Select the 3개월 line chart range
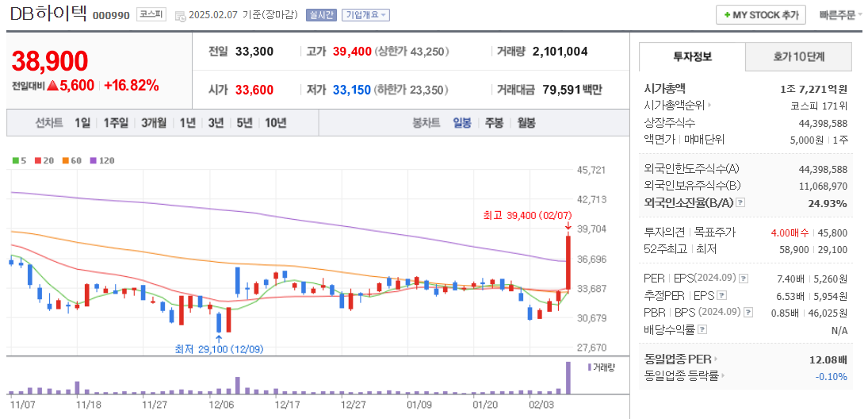868x419 pixels. pos(154,123)
